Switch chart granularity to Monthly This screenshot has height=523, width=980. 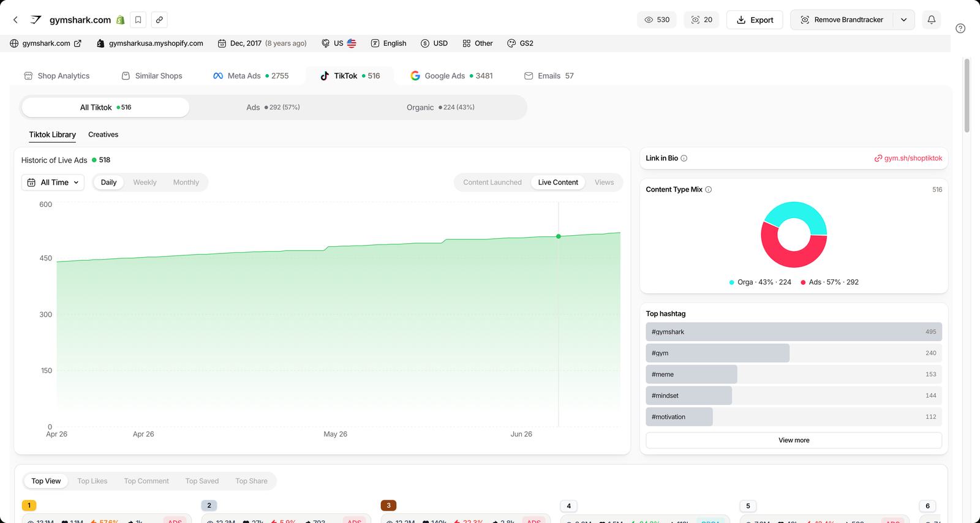point(186,182)
